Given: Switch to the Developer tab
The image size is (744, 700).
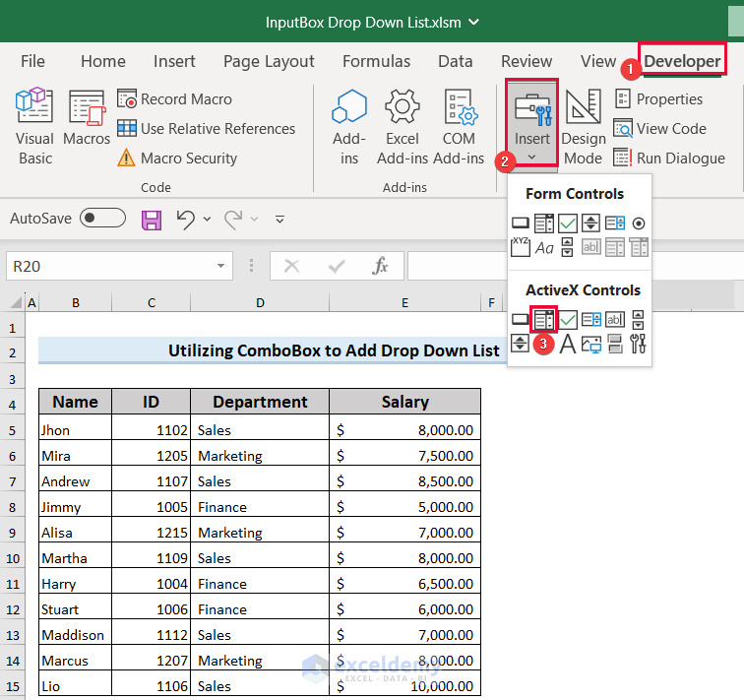Looking at the screenshot, I should [x=682, y=61].
